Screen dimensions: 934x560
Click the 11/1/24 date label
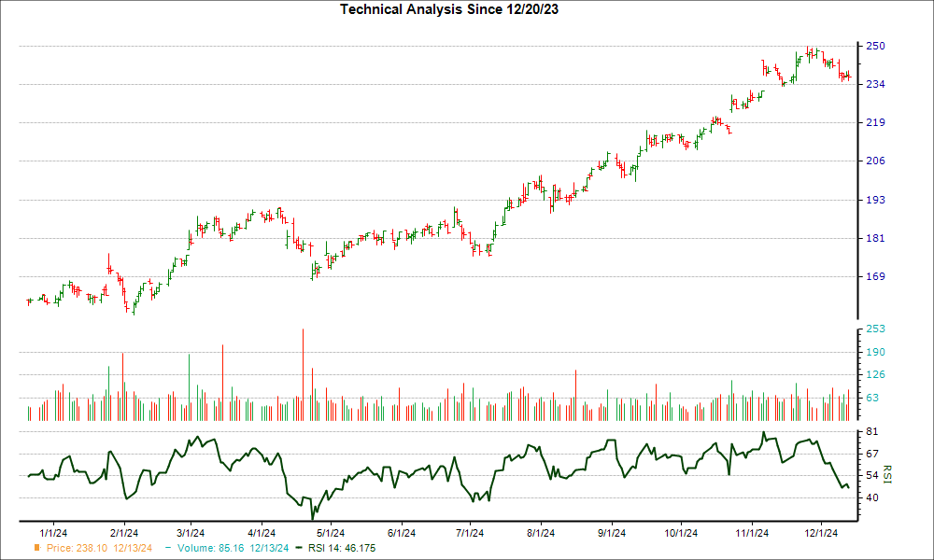pos(752,533)
